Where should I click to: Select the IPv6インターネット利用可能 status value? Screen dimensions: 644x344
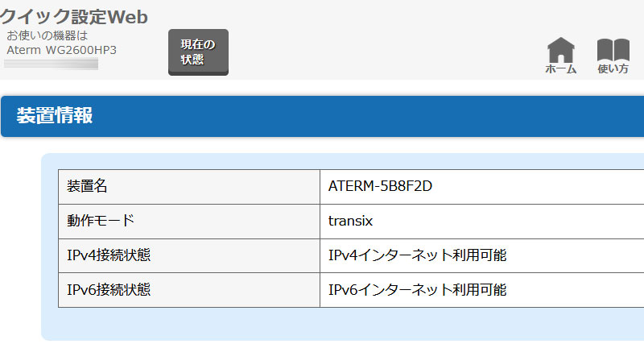tap(417, 290)
